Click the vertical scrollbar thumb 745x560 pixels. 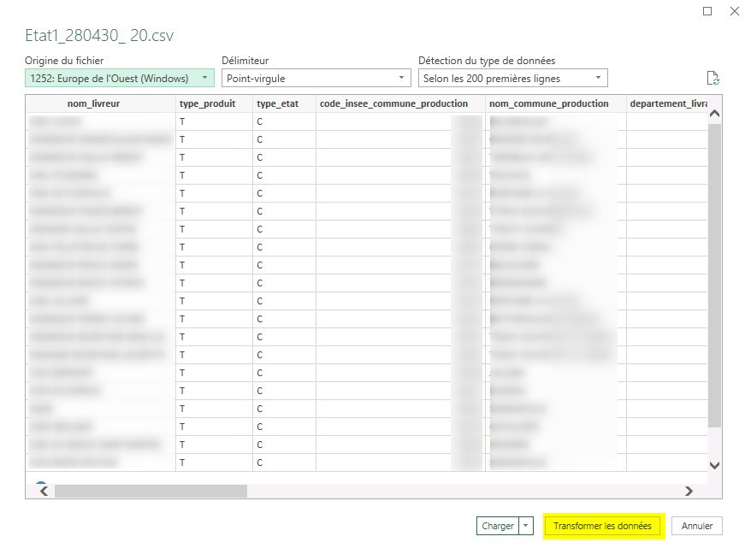click(714, 274)
